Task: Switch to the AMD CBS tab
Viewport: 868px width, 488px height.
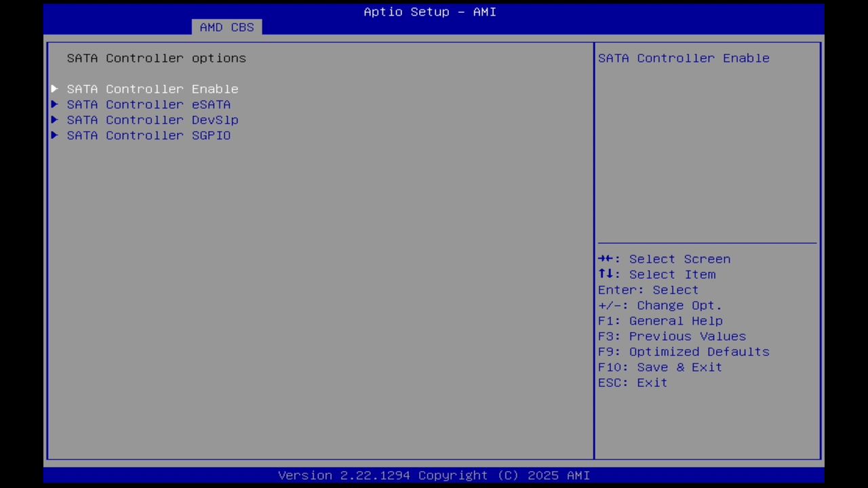Action: click(226, 27)
